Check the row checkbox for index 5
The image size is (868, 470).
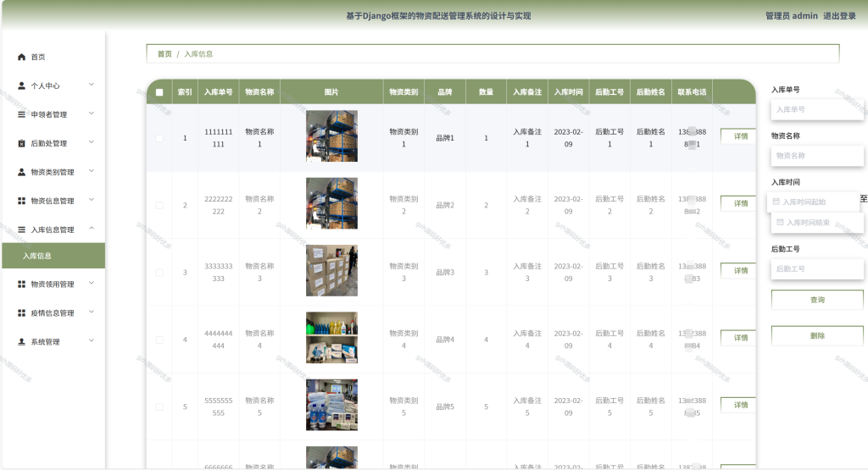click(x=159, y=407)
